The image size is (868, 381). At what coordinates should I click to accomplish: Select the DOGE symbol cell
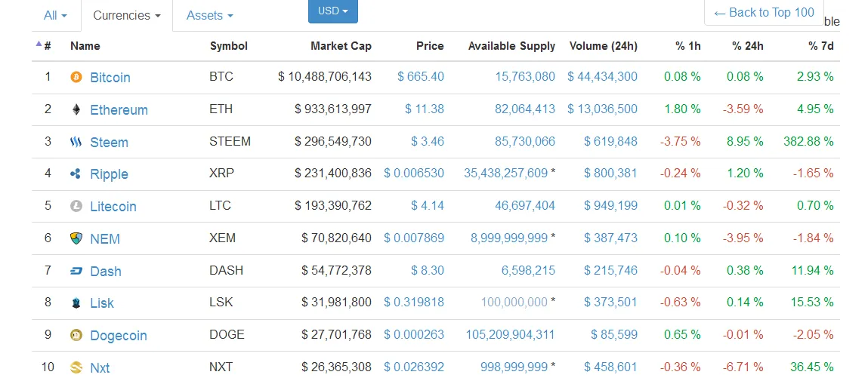click(227, 334)
